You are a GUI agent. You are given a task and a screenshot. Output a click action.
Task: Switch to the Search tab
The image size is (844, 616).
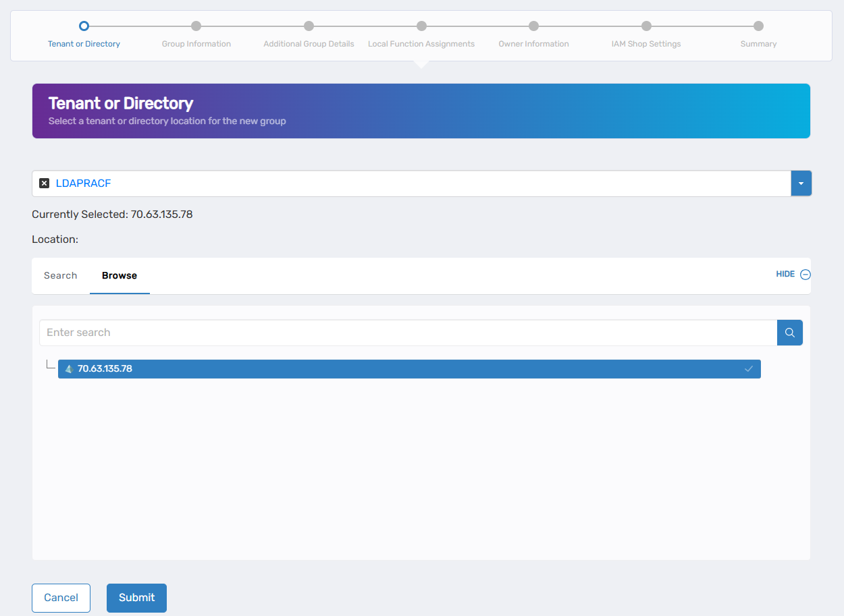pyautogui.click(x=60, y=275)
